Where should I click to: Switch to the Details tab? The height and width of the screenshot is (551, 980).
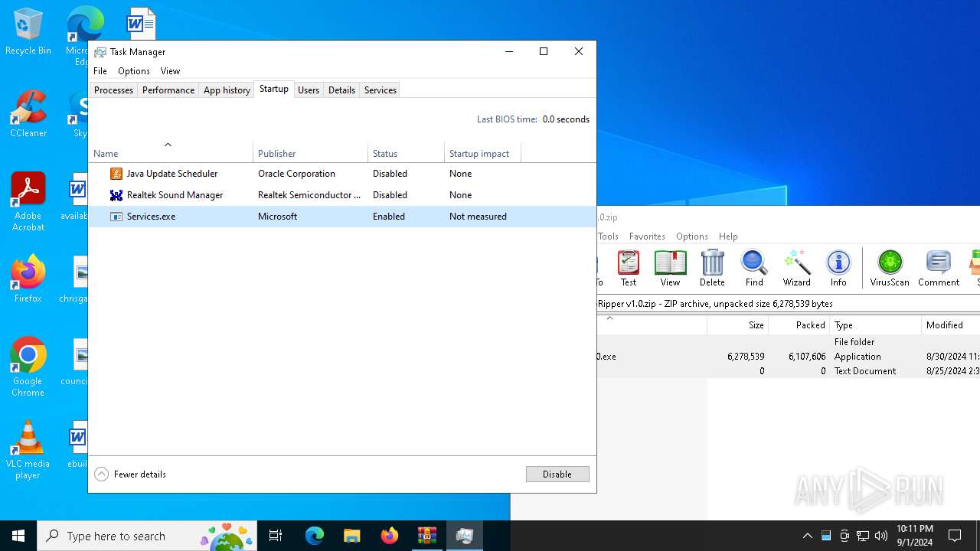(341, 90)
